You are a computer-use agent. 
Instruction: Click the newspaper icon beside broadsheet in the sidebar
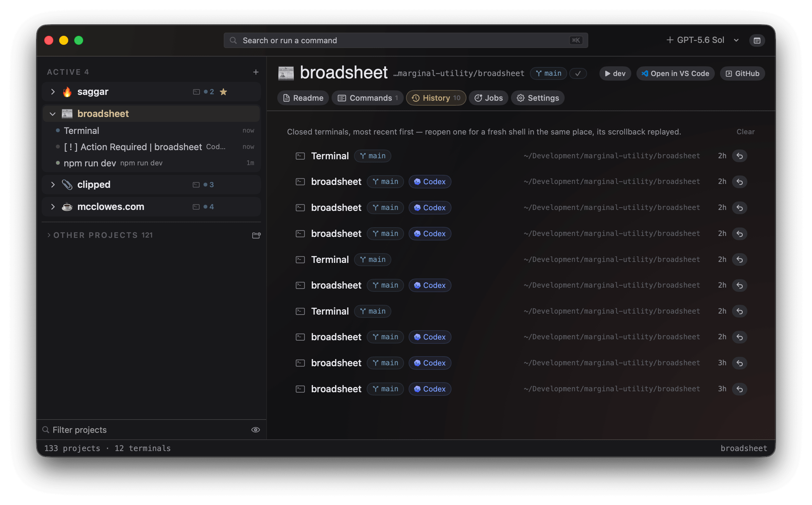click(67, 114)
